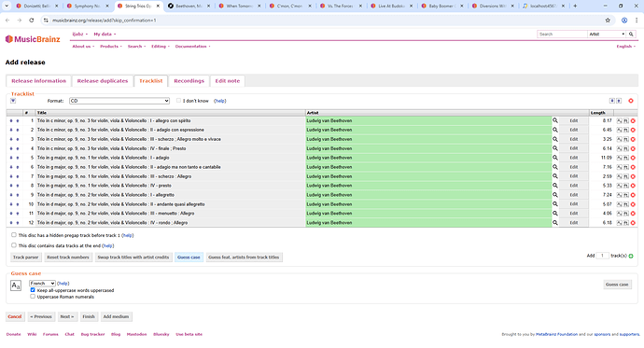Remove track 7 using red delete icon
Image resolution: width=644 pixels, height=348 pixels.
coord(633,176)
